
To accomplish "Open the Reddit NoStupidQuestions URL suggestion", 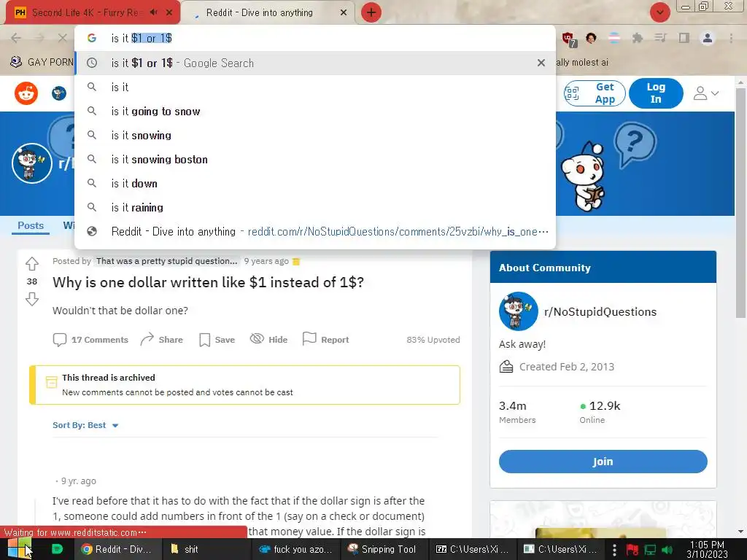I will click(315, 231).
